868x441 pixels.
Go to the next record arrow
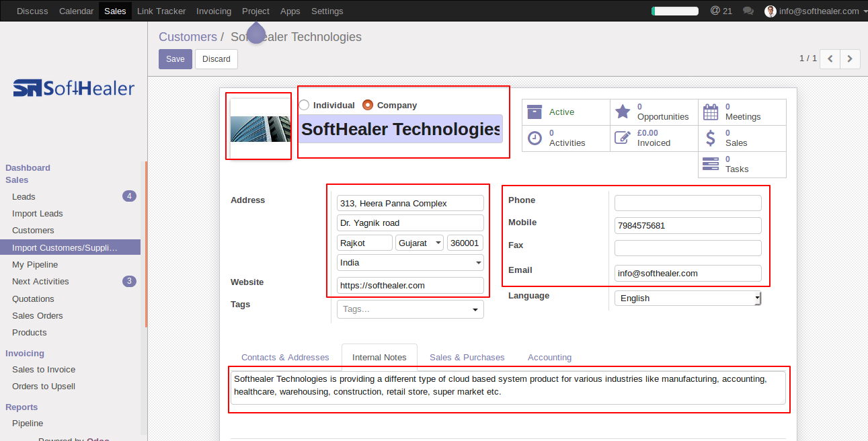point(850,59)
